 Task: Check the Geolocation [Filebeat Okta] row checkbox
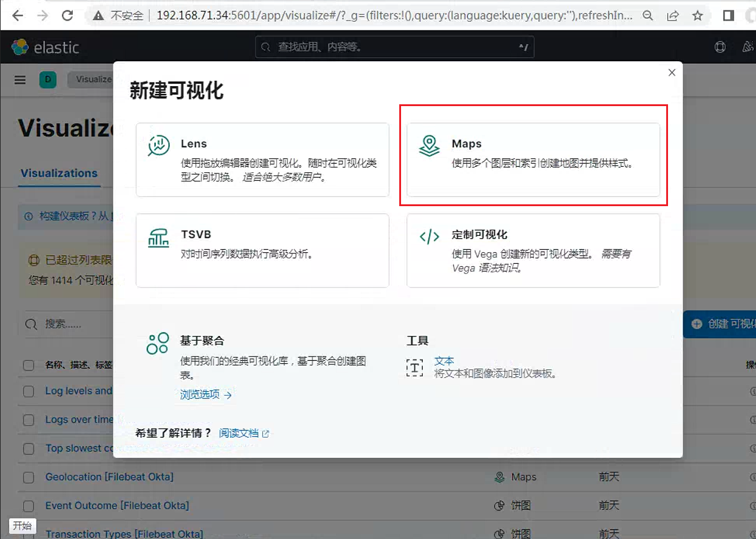click(x=29, y=478)
